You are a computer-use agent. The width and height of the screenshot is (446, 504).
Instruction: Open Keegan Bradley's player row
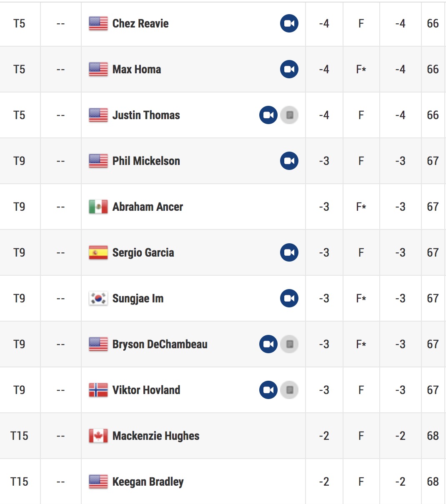point(223,482)
